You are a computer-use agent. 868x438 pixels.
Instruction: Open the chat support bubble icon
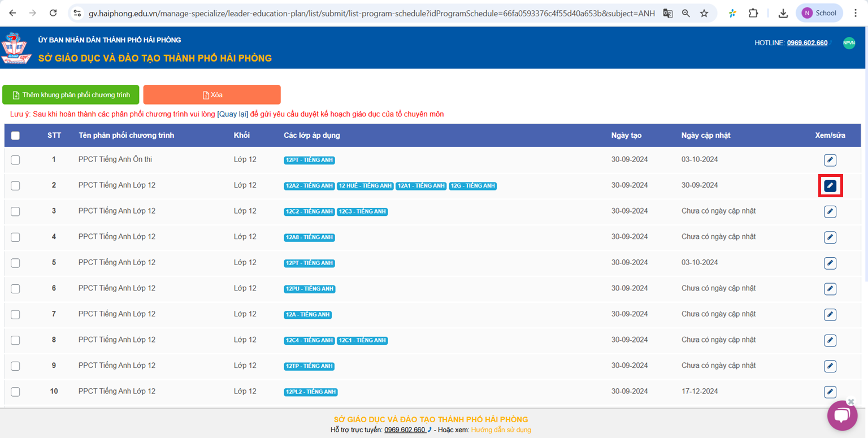click(842, 416)
